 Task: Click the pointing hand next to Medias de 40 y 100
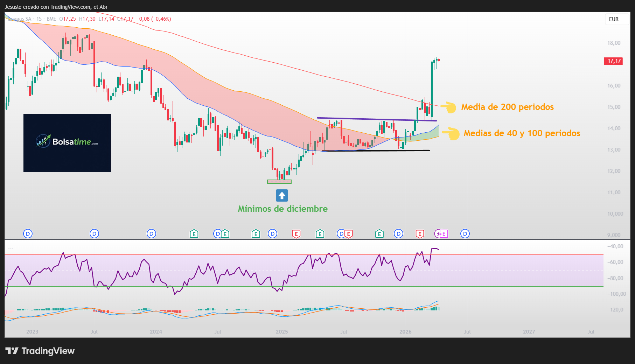coord(451,133)
